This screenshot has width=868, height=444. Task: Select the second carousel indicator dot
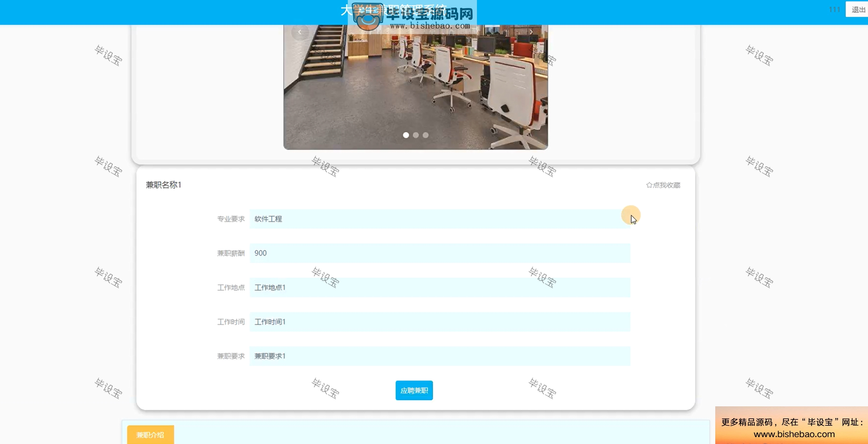(416, 135)
